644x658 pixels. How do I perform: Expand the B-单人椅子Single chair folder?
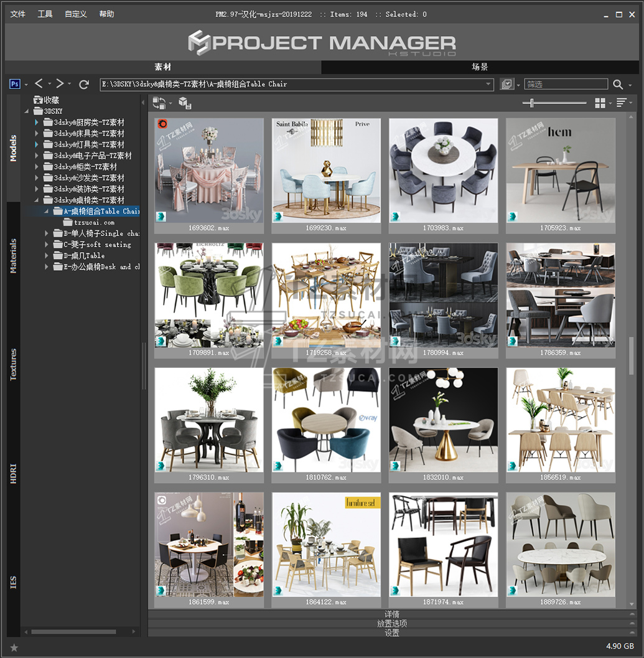(x=47, y=233)
